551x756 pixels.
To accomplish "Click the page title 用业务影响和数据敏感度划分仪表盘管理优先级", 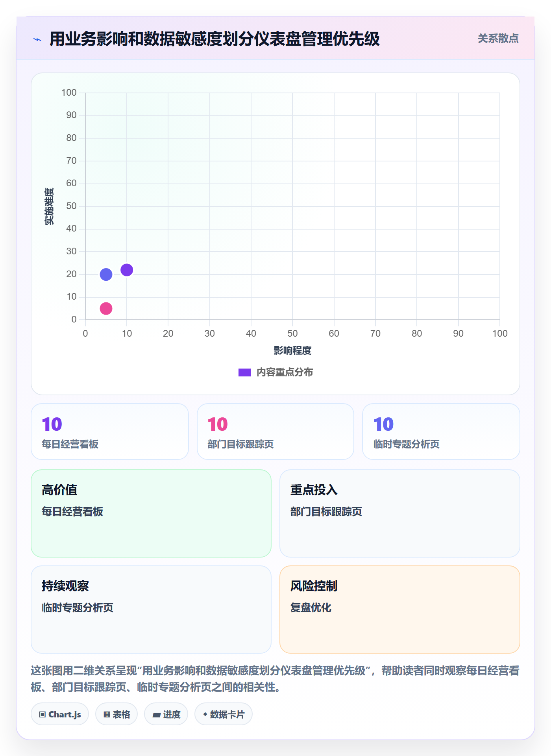I will (214, 39).
